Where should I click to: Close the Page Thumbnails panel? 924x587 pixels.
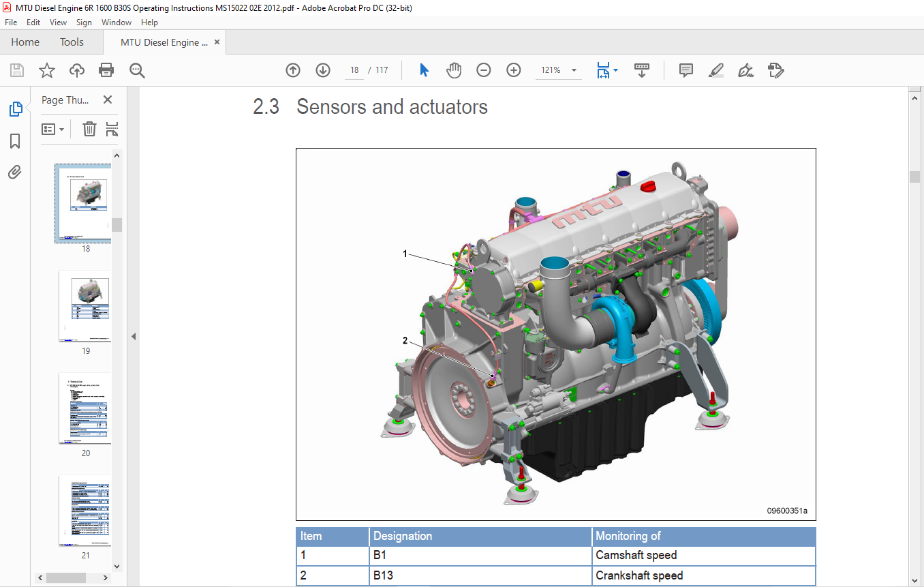click(x=108, y=100)
